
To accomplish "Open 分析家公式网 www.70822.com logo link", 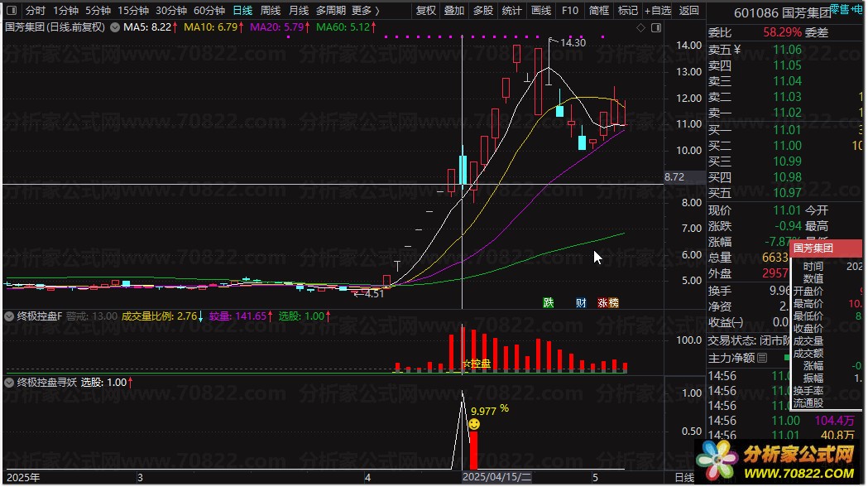I will (x=775, y=462).
